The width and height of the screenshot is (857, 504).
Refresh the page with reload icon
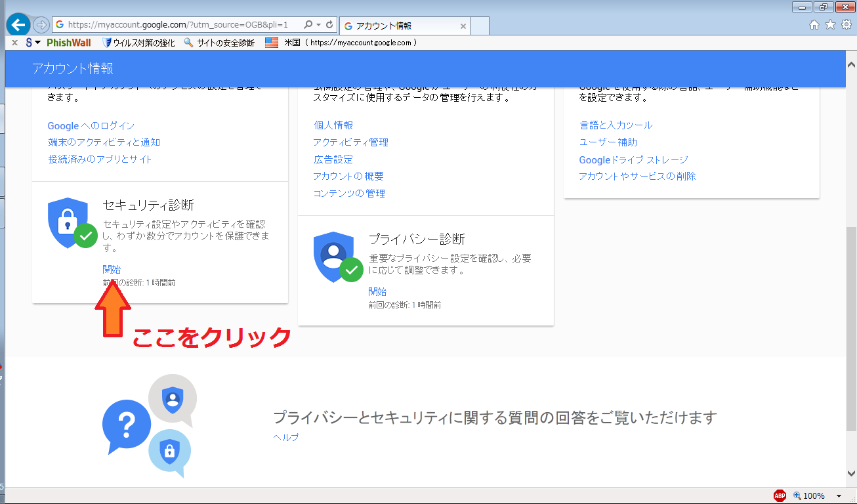coord(329,25)
